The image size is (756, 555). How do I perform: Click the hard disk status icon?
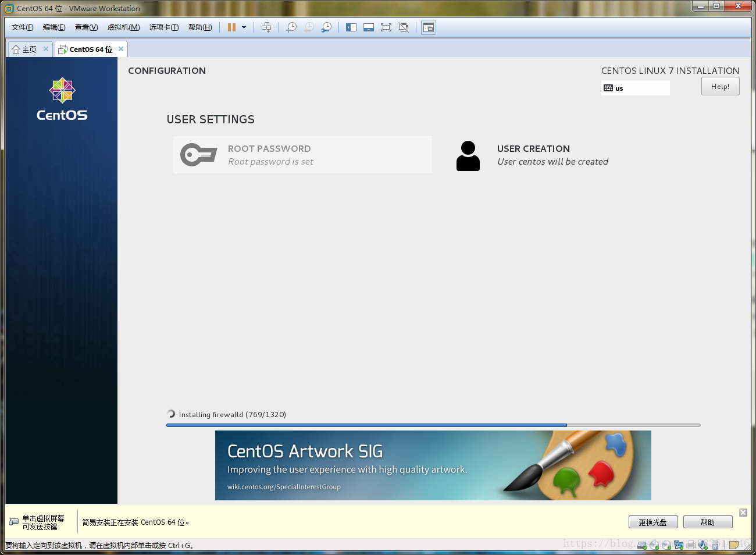(x=642, y=545)
